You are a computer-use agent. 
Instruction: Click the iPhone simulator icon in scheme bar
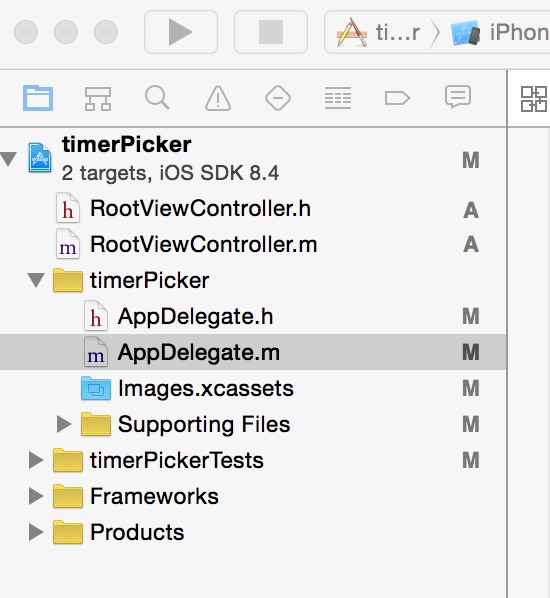tap(465, 33)
